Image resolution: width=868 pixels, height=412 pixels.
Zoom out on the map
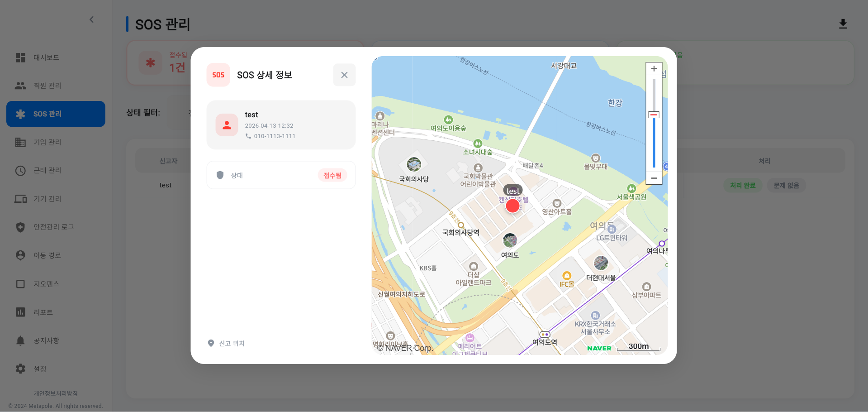click(x=654, y=178)
